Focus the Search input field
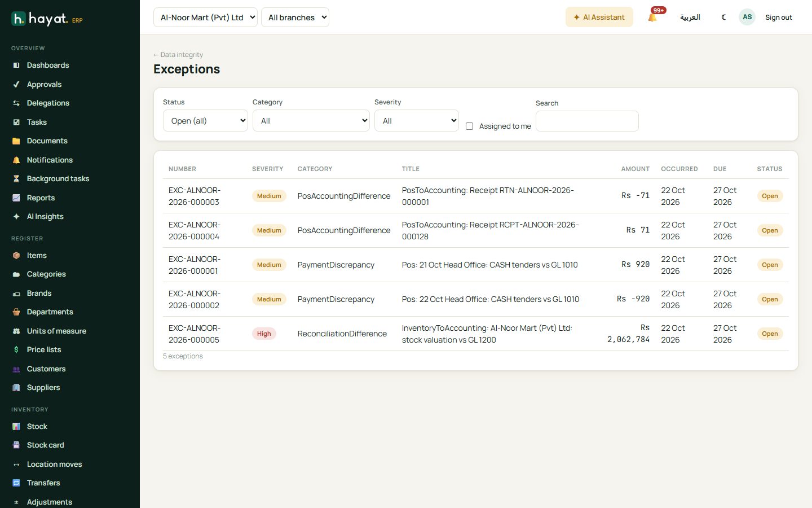The height and width of the screenshot is (508, 812). click(x=587, y=121)
